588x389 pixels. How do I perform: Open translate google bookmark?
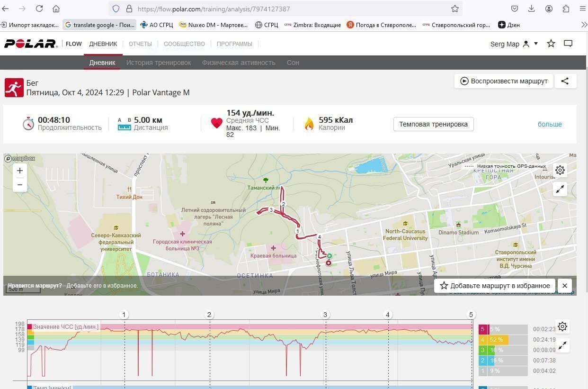(100, 25)
